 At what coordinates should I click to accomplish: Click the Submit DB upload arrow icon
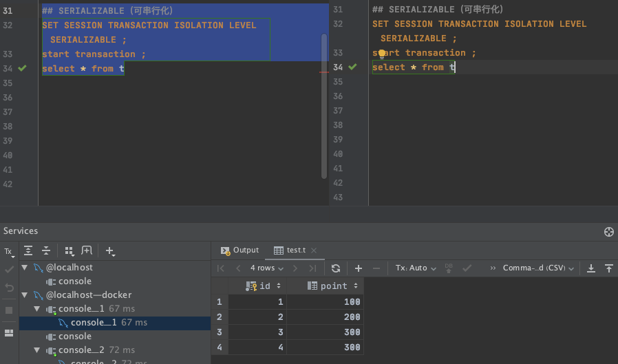point(449,268)
